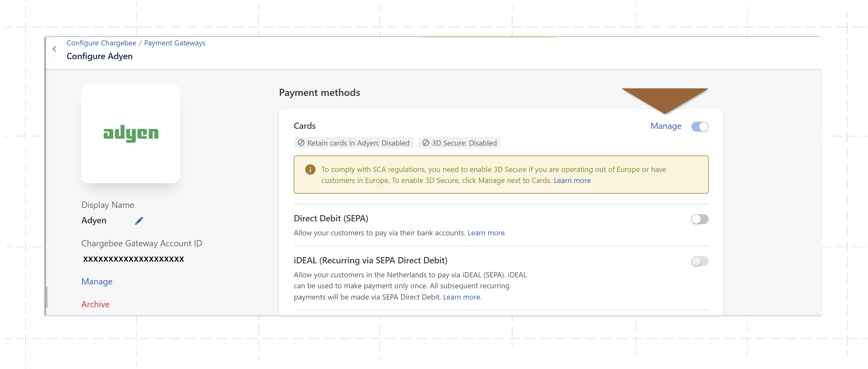Disable the Cards payment method toggle
Screen dimensions: 868x369
click(700, 127)
